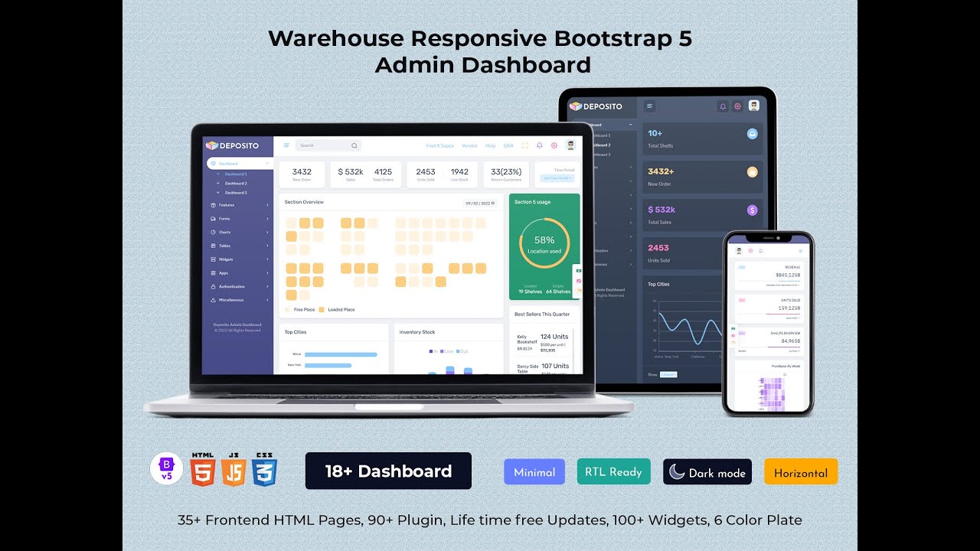The width and height of the screenshot is (980, 551).
Task: Click the HTML5 logo icon
Action: (x=202, y=469)
